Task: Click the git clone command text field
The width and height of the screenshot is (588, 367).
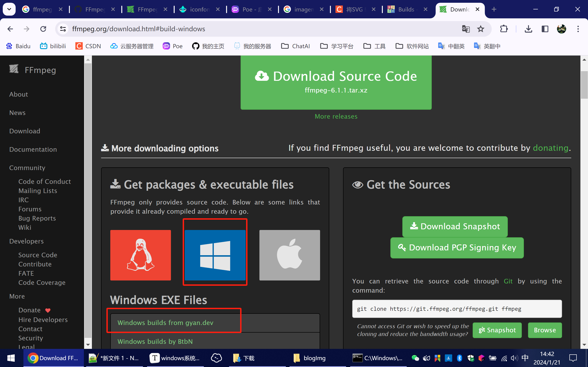Action: coord(457,309)
